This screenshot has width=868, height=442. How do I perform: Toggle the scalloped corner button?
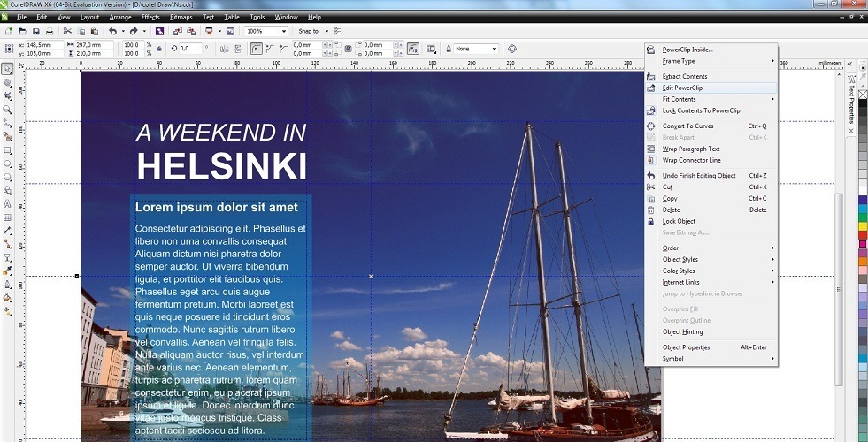tap(270, 49)
